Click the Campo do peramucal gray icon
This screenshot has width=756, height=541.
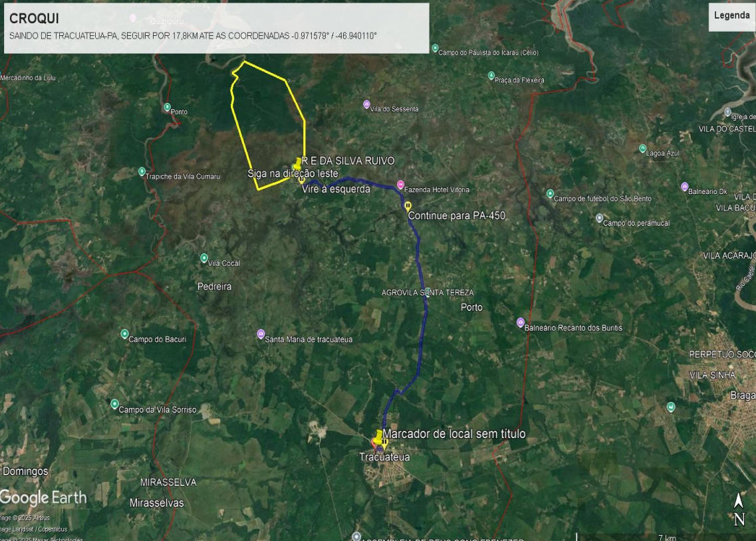tap(599, 218)
